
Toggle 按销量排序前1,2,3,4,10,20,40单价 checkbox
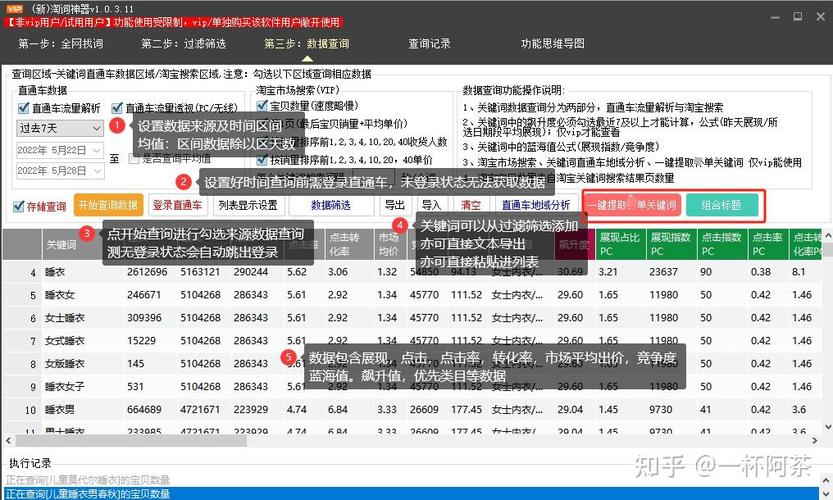click(261, 159)
